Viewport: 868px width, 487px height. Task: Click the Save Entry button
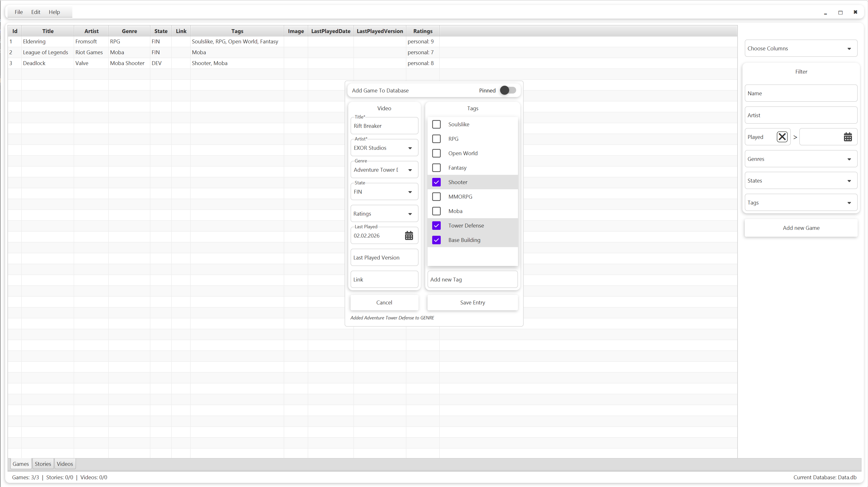tap(472, 302)
